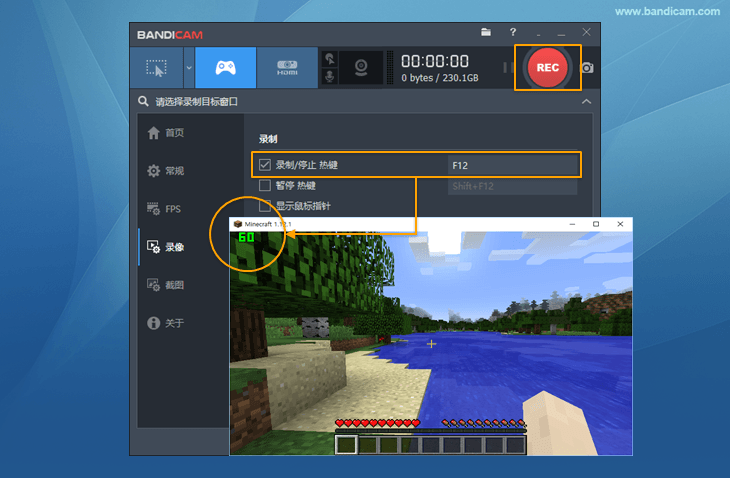Toggle mouse cursor effect icon
The image size is (730, 478).
coord(330,59)
